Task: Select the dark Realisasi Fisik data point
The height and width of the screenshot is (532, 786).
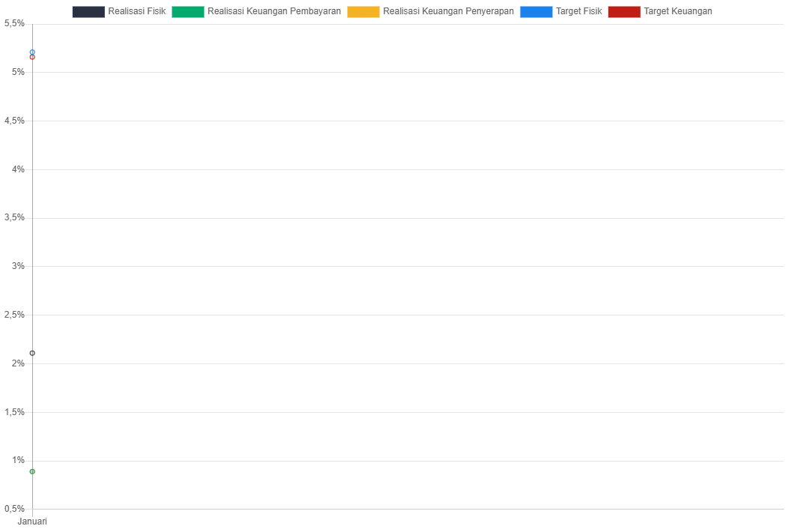Action: pyautogui.click(x=32, y=353)
